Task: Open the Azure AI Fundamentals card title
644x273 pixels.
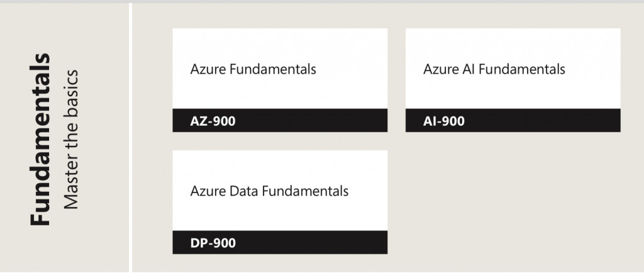Action: click(x=494, y=69)
